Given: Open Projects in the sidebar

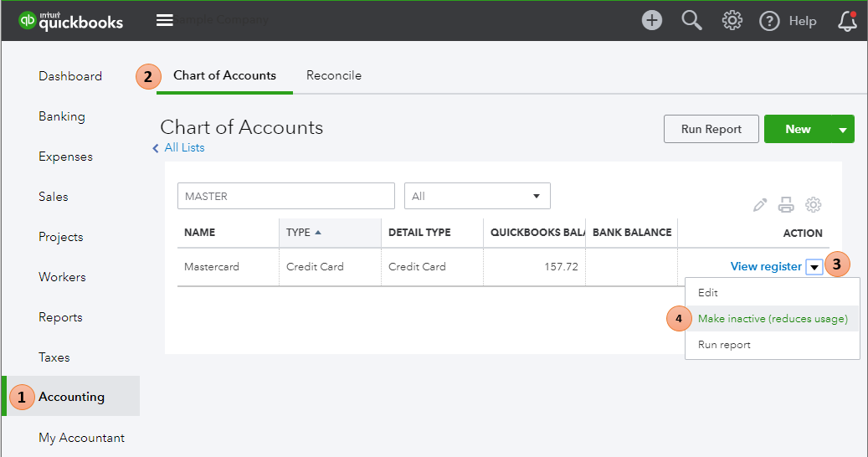Looking at the screenshot, I should click(61, 237).
